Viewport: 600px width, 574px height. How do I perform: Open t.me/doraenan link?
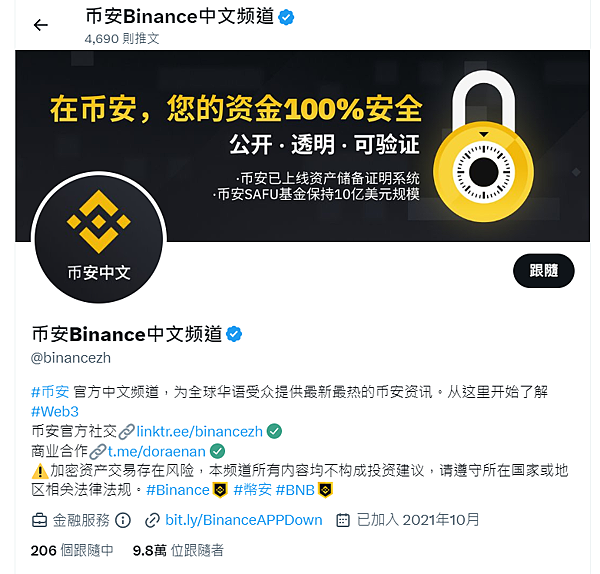157,452
